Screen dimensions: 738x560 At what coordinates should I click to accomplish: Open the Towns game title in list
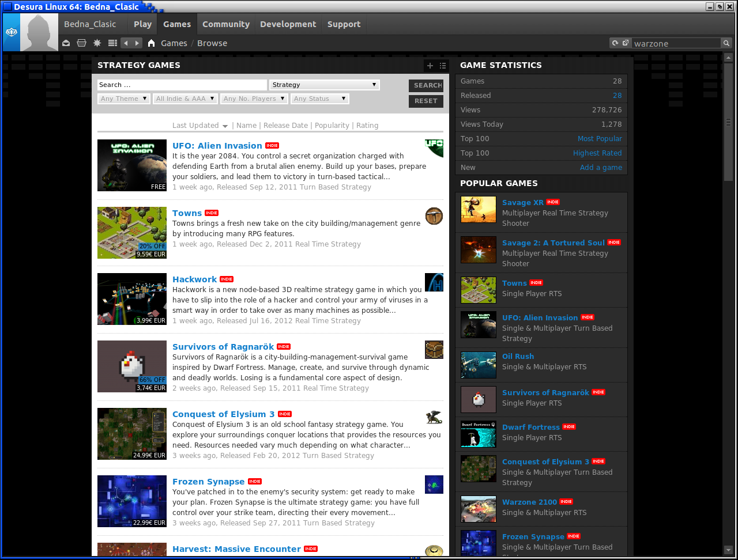coord(187,213)
